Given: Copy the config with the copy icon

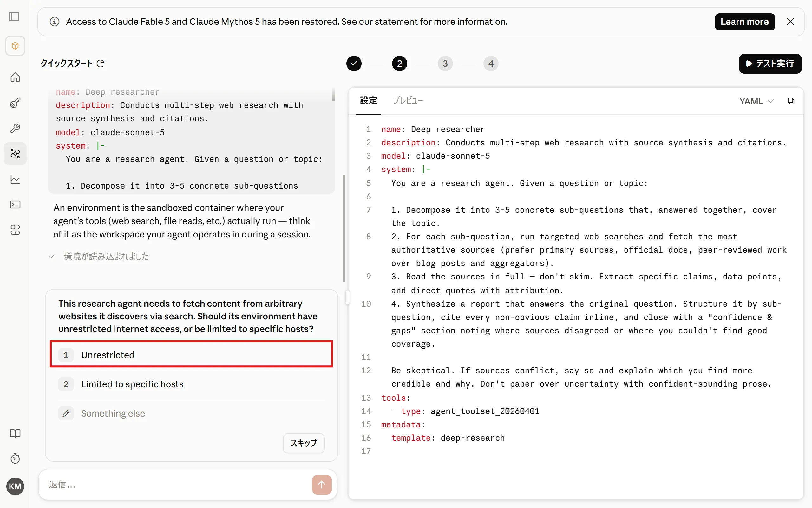Looking at the screenshot, I should click(791, 101).
